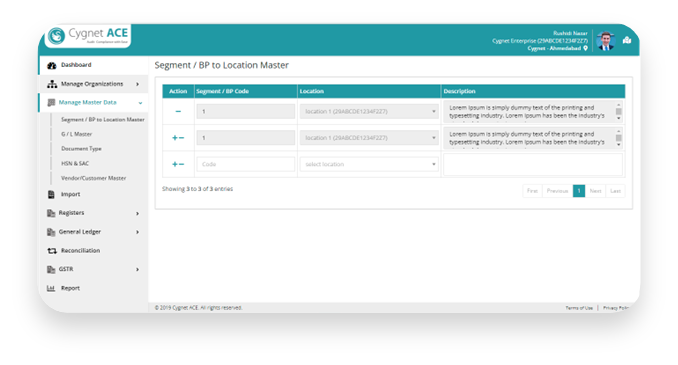Open the Terms of Use link
The image size is (678, 365).
(579, 308)
